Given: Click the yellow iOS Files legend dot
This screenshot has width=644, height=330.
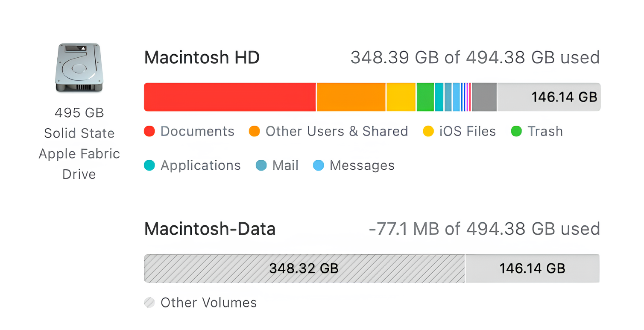Looking at the screenshot, I should pyautogui.click(x=428, y=131).
